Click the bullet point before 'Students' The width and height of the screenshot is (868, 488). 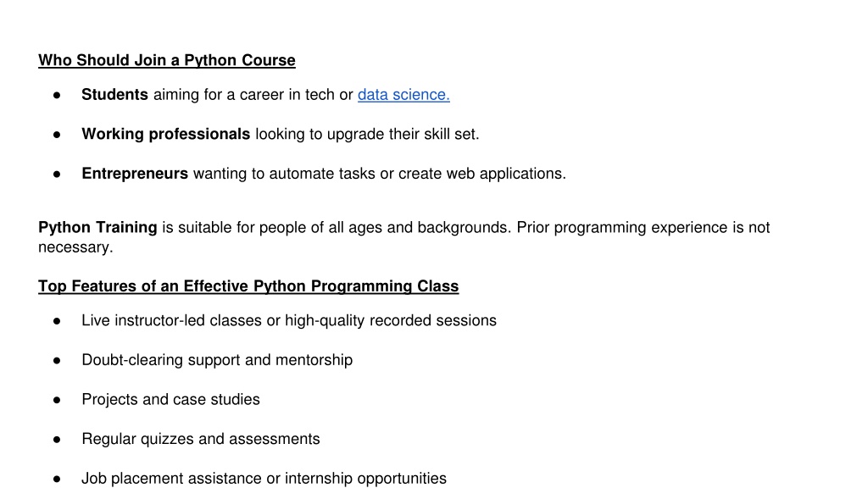coord(57,95)
